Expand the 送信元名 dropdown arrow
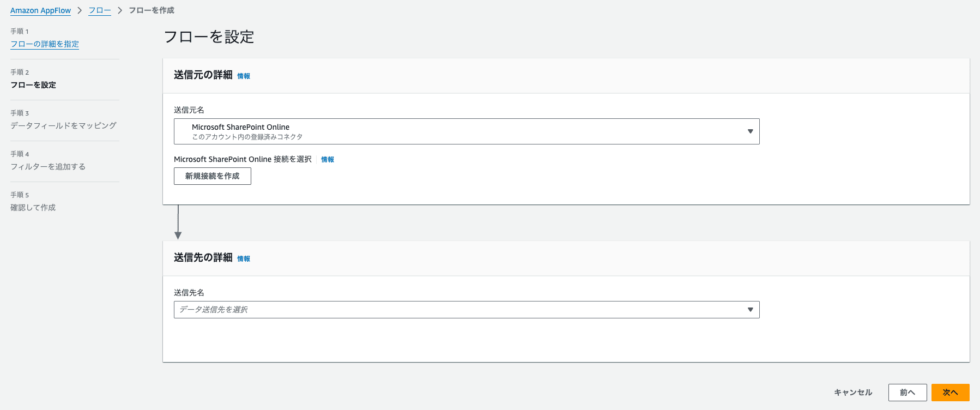Viewport: 980px width, 410px height. pyautogui.click(x=750, y=131)
